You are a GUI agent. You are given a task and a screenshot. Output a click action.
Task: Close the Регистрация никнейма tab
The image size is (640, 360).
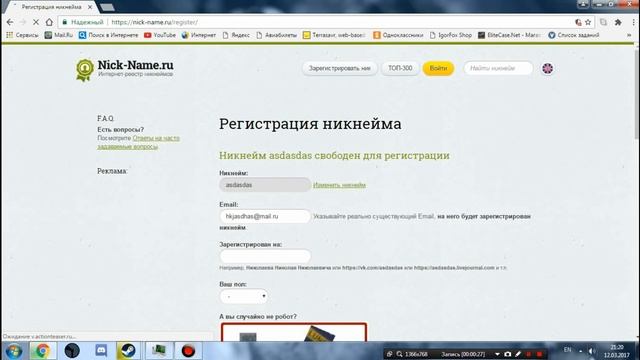point(90,7)
